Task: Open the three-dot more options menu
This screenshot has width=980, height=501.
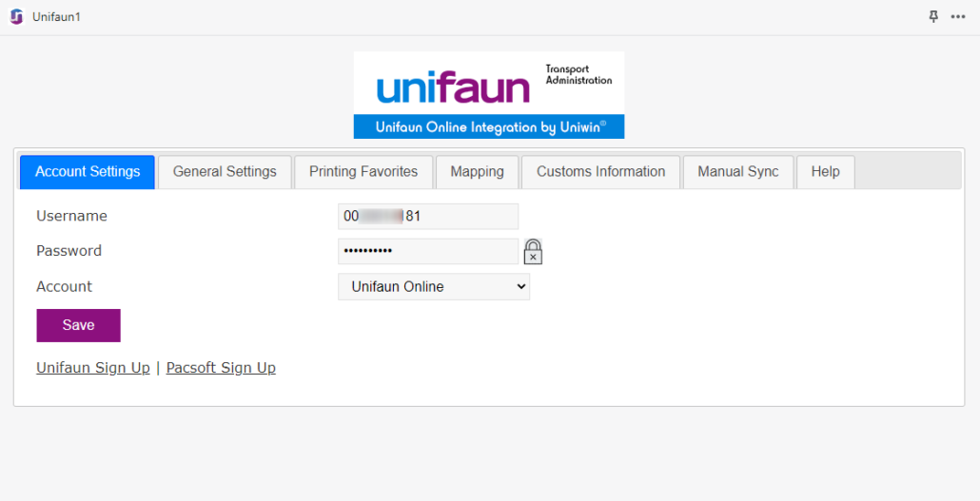Action: 957,17
